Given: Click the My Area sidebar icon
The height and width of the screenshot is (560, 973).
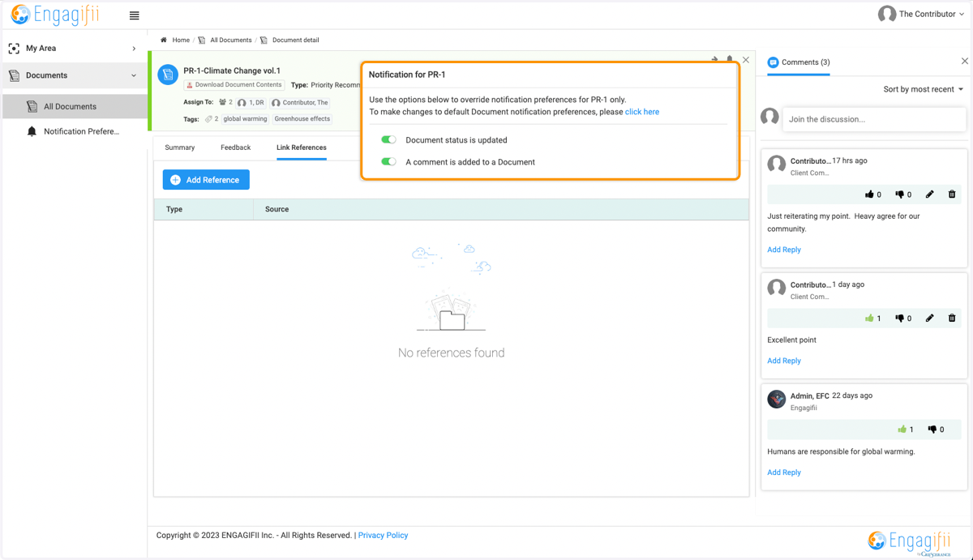Looking at the screenshot, I should point(14,49).
